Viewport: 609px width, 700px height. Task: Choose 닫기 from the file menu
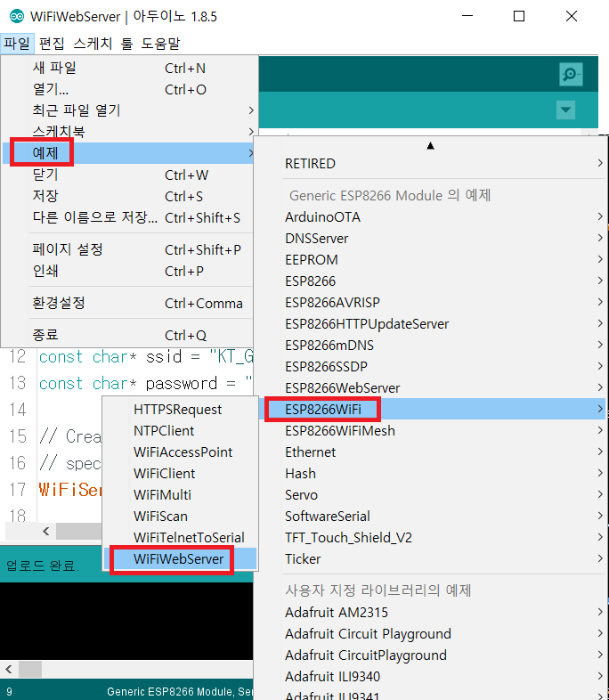129,175
